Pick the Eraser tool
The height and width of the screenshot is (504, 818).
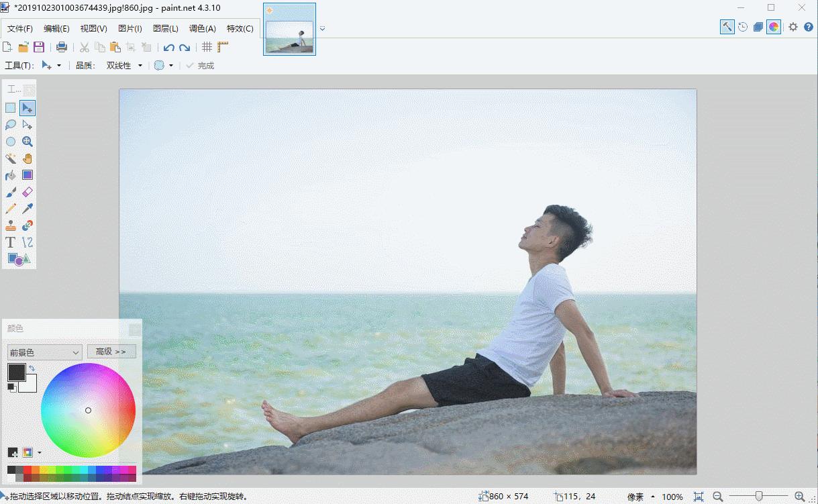[28, 192]
